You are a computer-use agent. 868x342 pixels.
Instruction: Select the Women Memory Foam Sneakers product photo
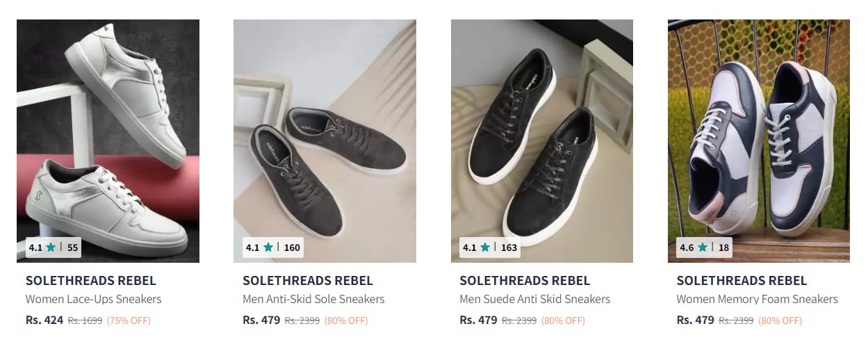point(759,140)
